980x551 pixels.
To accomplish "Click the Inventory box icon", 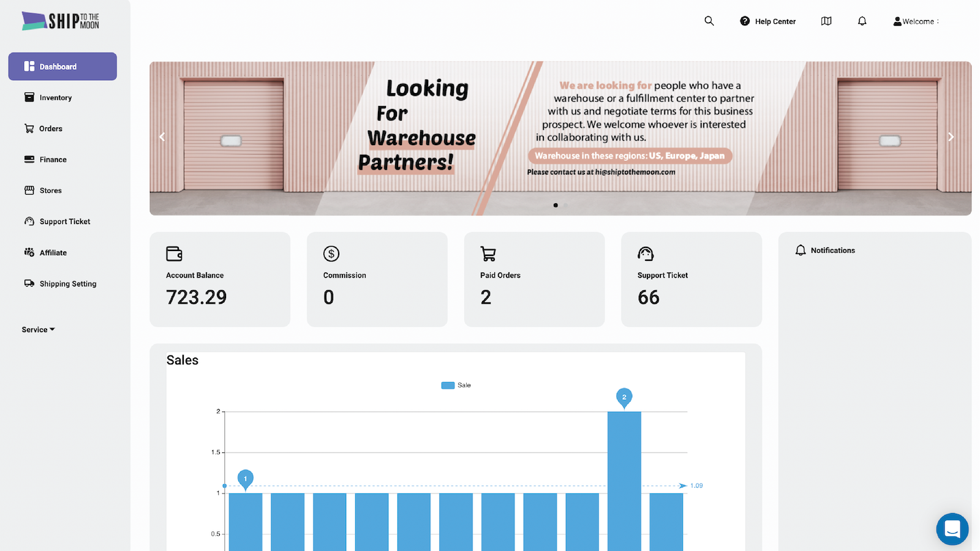I will (x=29, y=97).
